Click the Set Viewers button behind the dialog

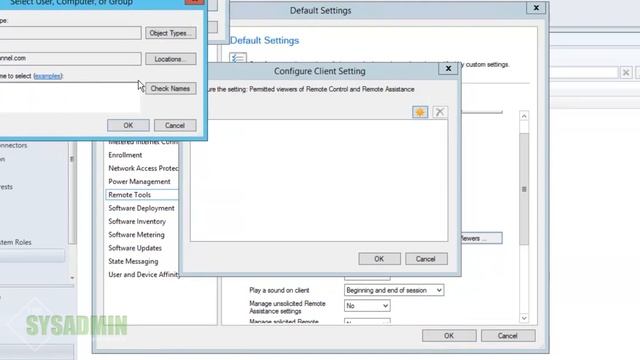(x=482, y=238)
